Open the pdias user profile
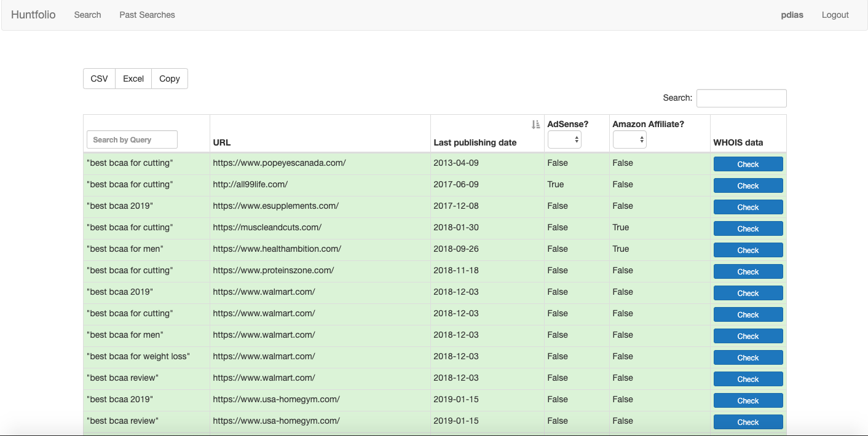The height and width of the screenshot is (436, 868). (x=792, y=15)
